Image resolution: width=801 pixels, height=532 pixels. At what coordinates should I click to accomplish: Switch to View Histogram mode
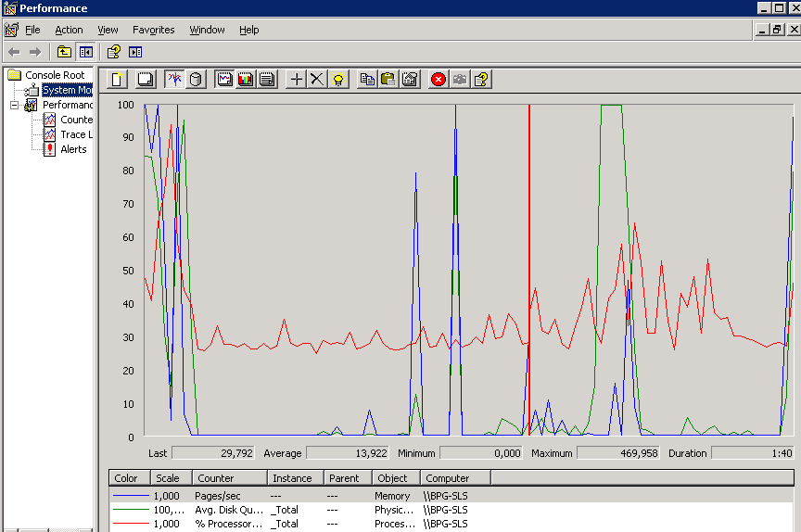pyautogui.click(x=246, y=80)
